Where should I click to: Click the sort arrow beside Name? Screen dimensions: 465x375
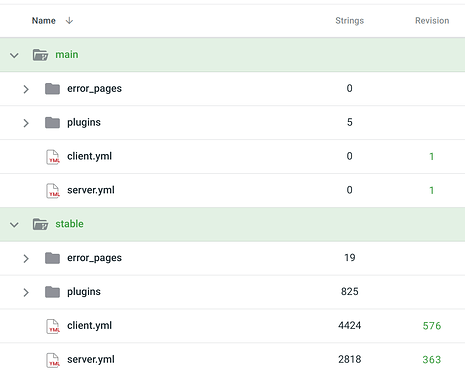point(69,21)
